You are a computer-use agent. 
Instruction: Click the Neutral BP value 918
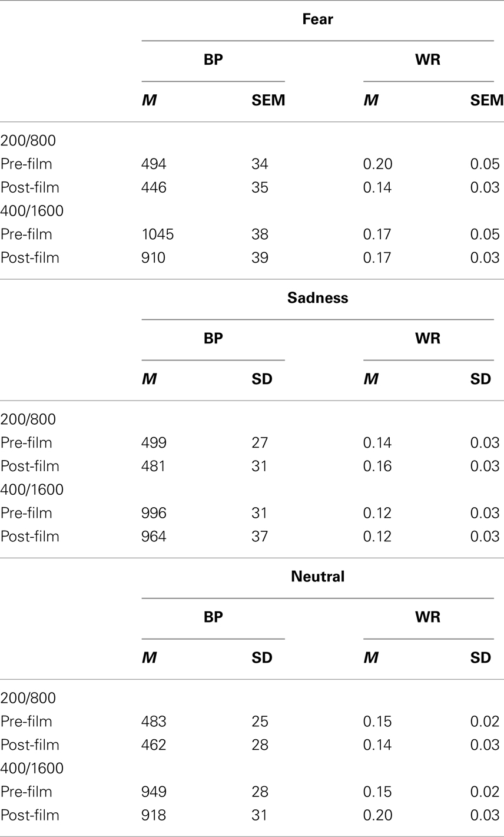tap(154, 815)
